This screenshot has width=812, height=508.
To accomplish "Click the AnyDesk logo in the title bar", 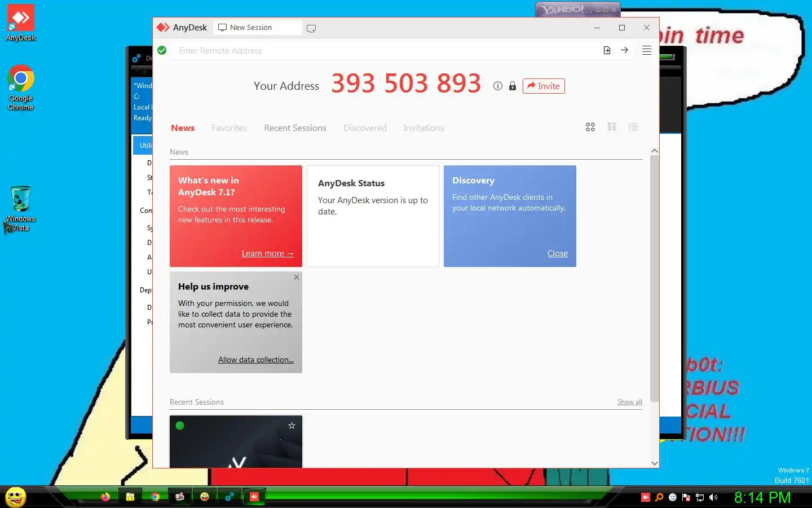I will coord(163,27).
